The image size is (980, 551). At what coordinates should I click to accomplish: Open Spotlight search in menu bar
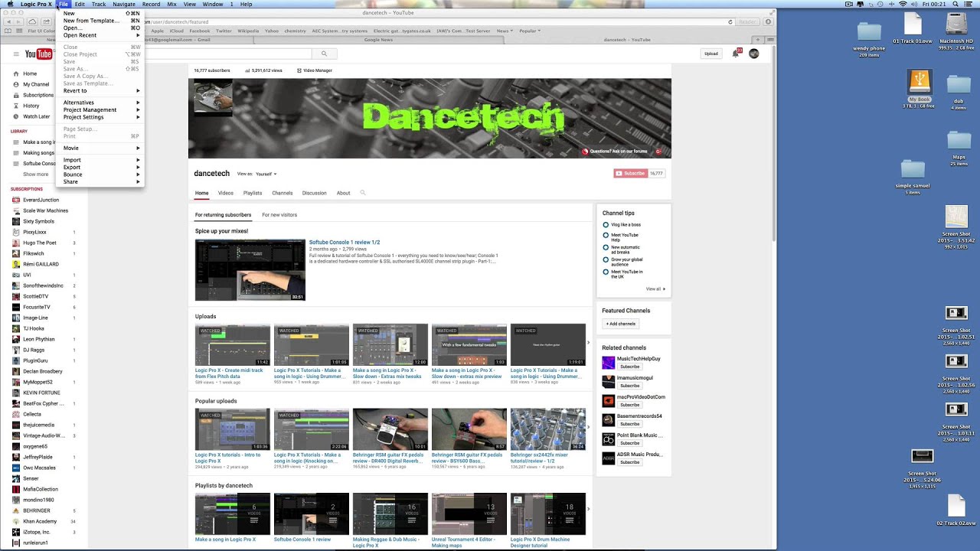[x=956, y=4]
